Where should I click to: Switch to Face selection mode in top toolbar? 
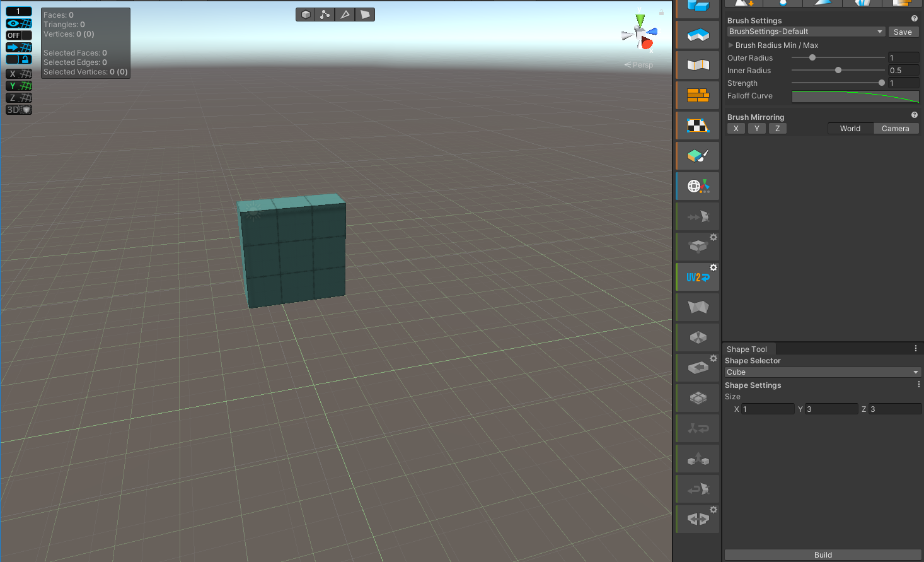click(365, 14)
